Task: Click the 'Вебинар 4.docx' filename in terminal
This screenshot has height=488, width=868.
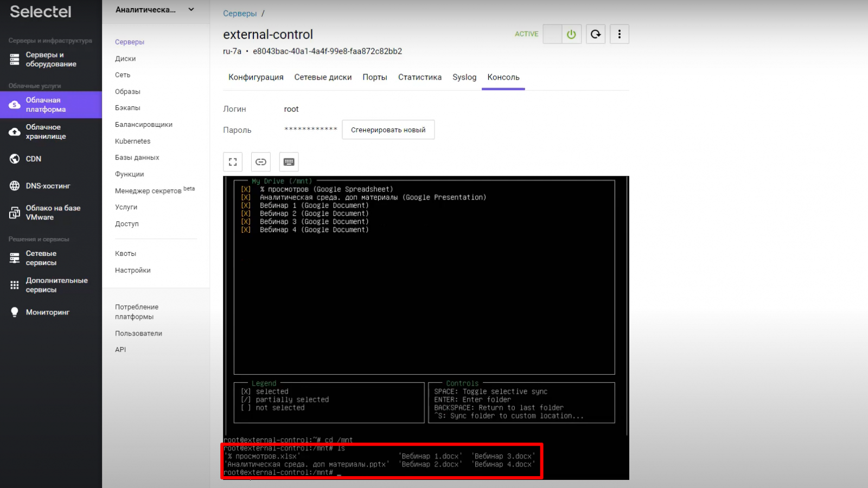Action: 503,465
